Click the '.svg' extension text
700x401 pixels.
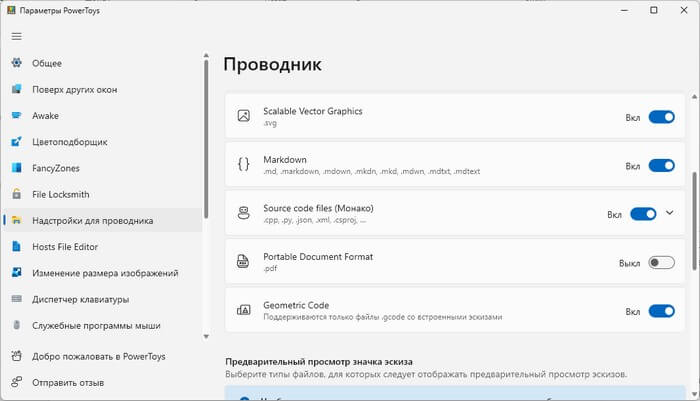[x=270, y=123]
